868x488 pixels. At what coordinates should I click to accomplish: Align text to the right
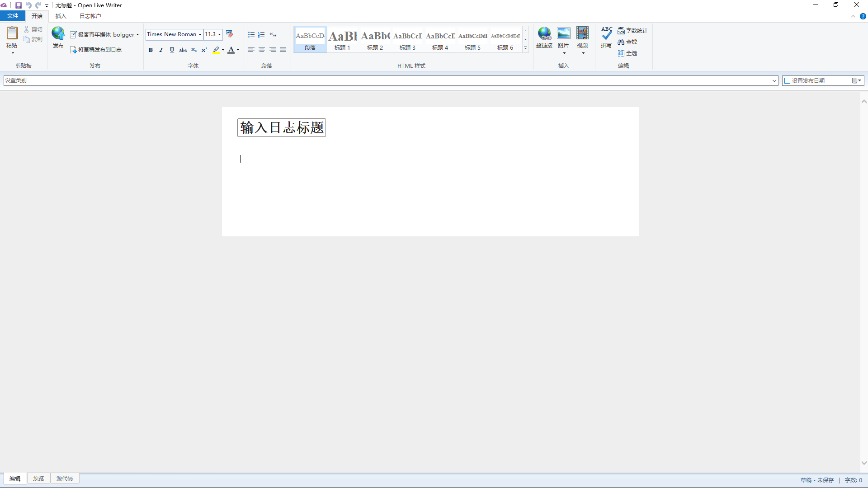273,50
